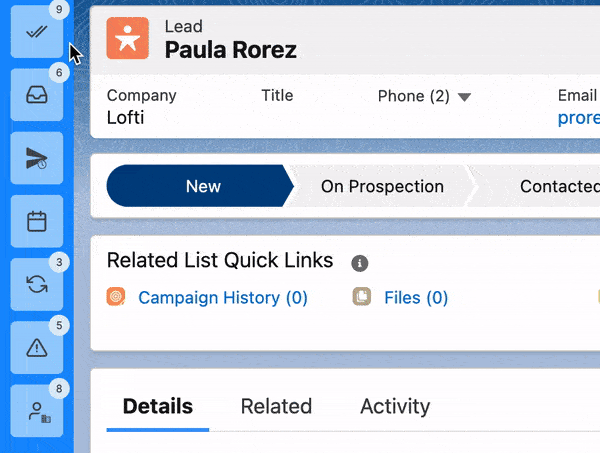Click the orange Lead record icon

pos(127,38)
